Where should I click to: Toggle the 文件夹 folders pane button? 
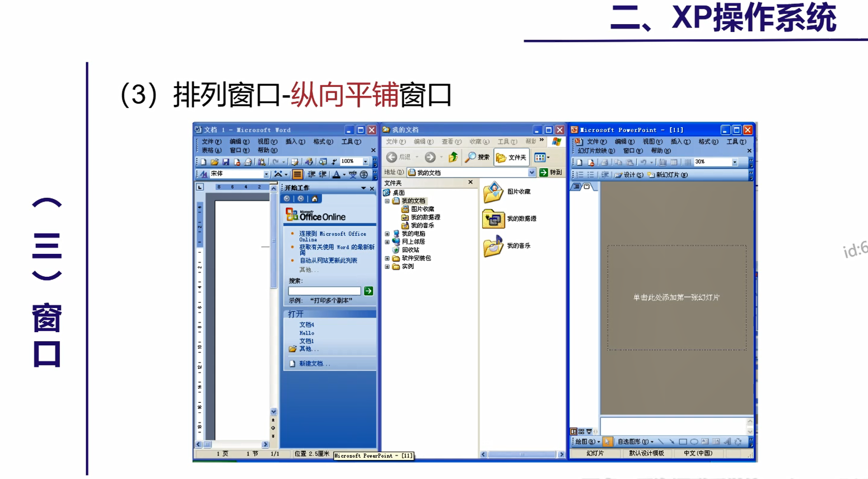click(x=511, y=157)
